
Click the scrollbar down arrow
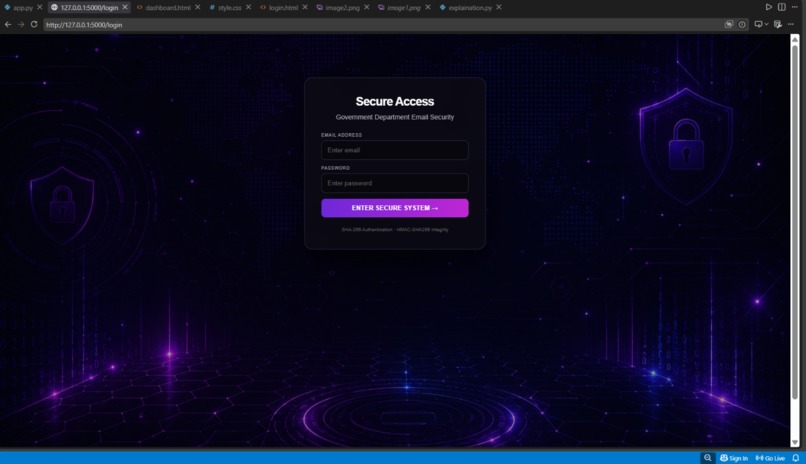tap(795, 442)
